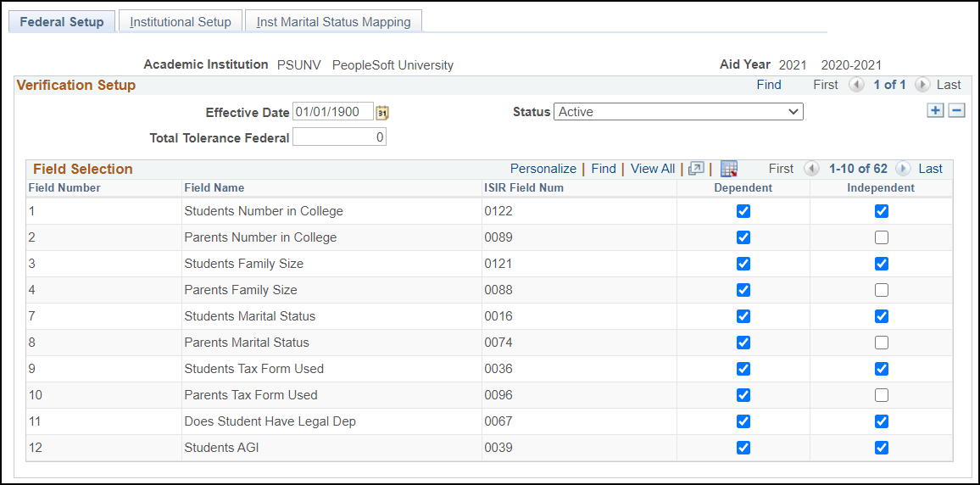Click the Personalize link

pos(543,169)
